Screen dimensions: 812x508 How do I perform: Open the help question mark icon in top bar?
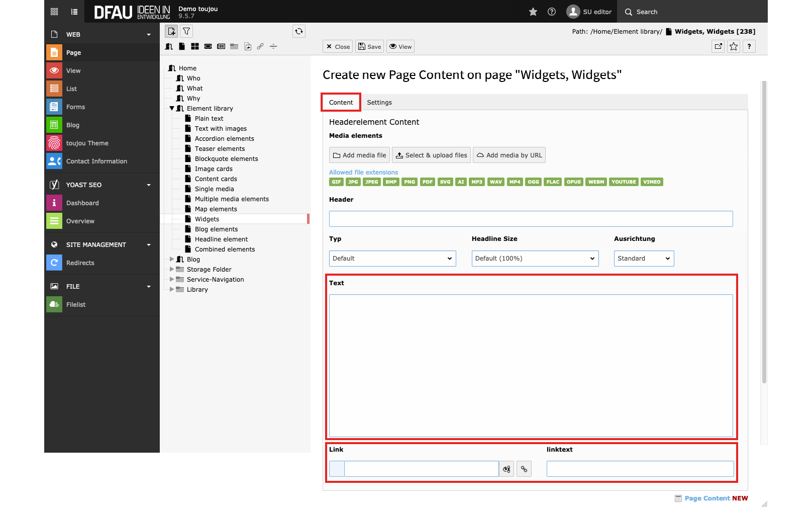552,12
